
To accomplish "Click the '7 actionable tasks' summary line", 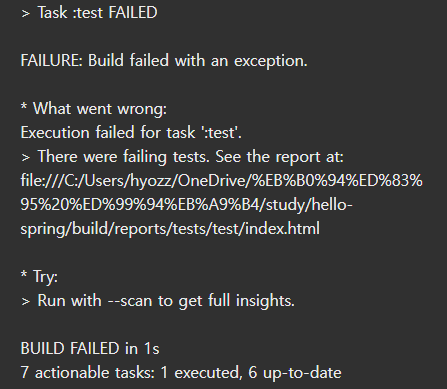I will pyautogui.click(x=181, y=373).
